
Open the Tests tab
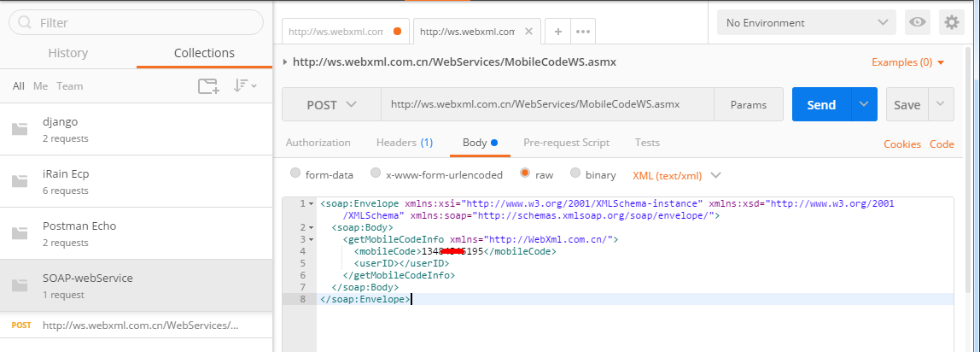pos(647,143)
